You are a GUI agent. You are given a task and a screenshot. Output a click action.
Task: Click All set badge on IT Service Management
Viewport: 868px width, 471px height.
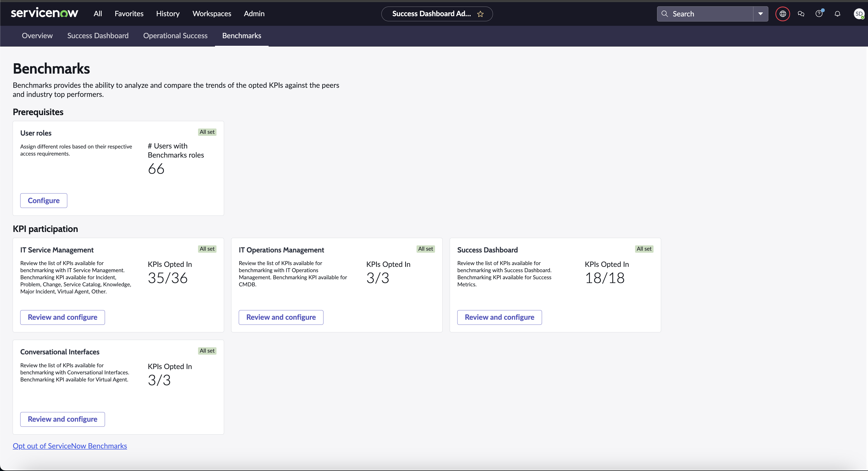tap(207, 249)
